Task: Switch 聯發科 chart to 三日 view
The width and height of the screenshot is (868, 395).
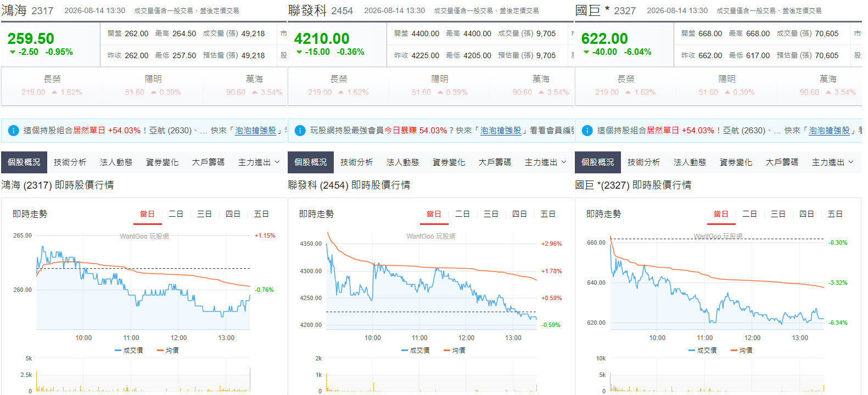Action: [491, 214]
